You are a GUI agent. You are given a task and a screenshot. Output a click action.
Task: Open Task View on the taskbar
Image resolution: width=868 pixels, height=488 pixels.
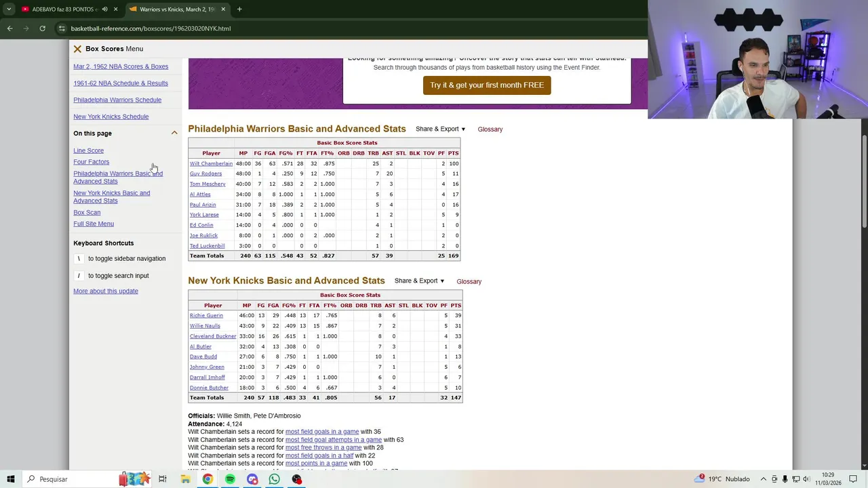click(x=163, y=479)
